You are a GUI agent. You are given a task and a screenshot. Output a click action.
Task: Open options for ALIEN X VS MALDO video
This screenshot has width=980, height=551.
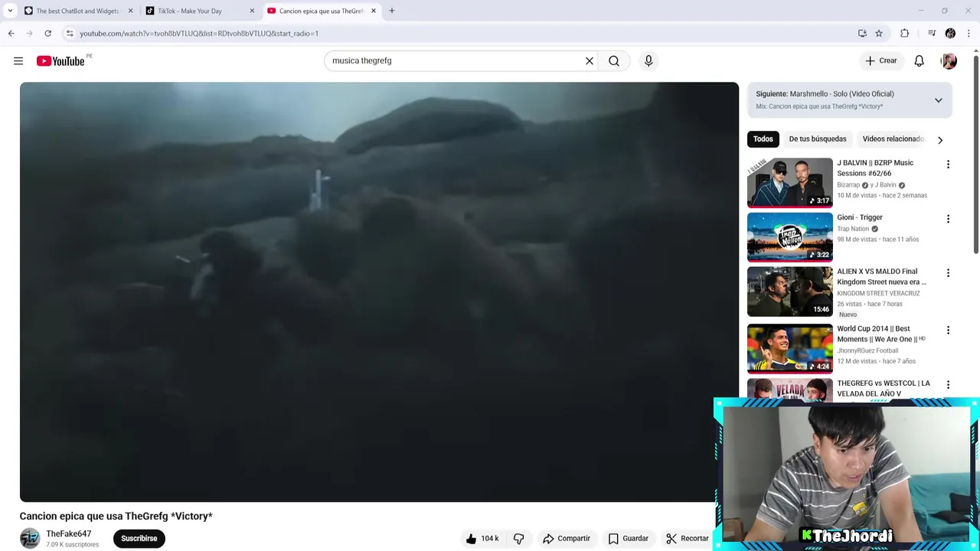(948, 273)
